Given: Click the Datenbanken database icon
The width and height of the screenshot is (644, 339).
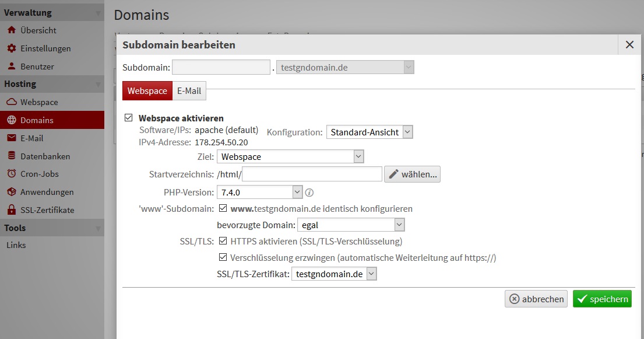Looking at the screenshot, I should click(x=11, y=156).
